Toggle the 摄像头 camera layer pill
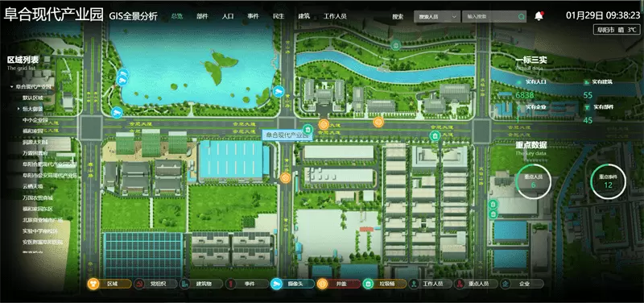644x303 pixels. pos(292,284)
